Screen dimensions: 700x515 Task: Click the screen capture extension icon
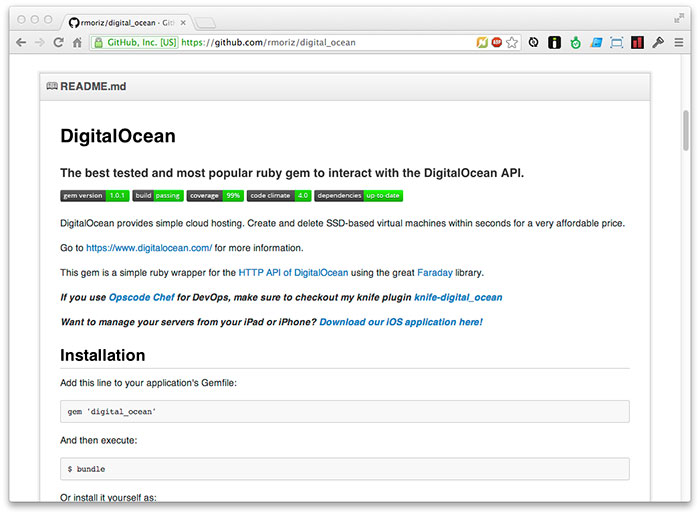pyautogui.click(x=617, y=42)
